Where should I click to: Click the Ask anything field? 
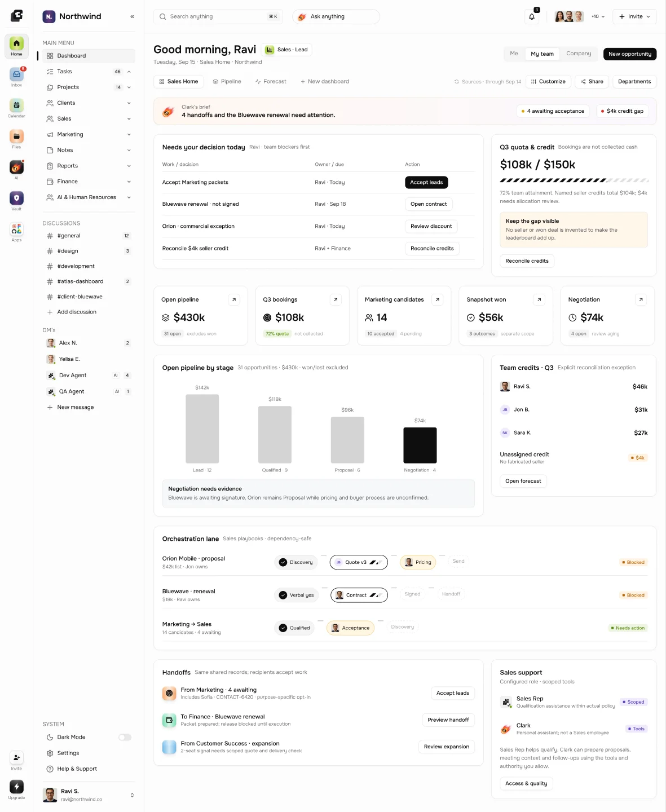[x=336, y=16]
